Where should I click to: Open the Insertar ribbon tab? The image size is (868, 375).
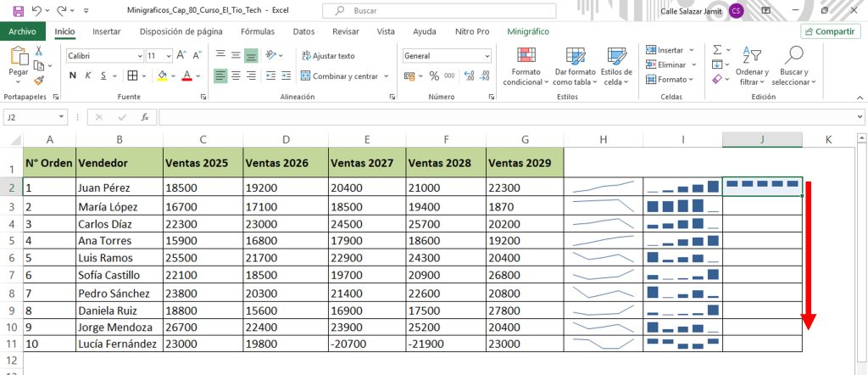[x=106, y=31]
